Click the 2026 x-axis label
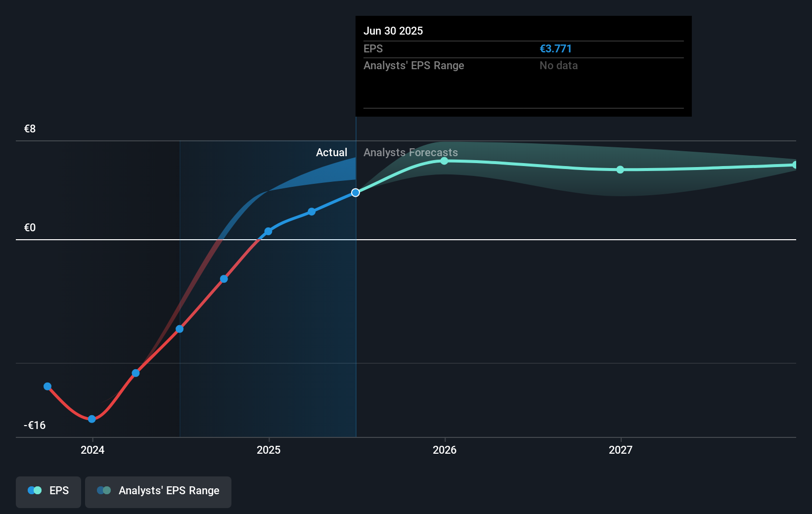This screenshot has width=812, height=514. [445, 450]
